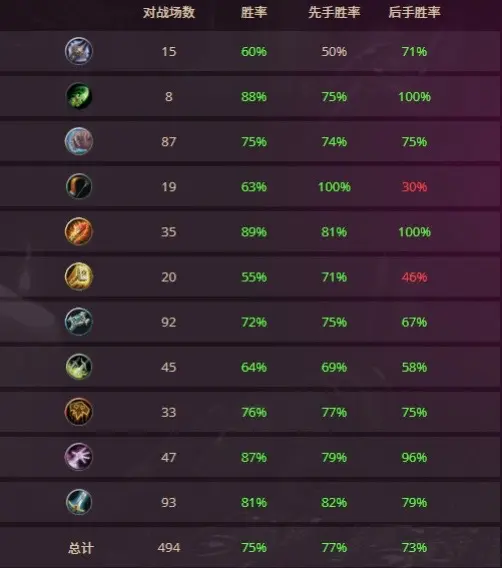Sort by 对战场数 column header
The height and width of the screenshot is (568, 502).
(169, 12)
